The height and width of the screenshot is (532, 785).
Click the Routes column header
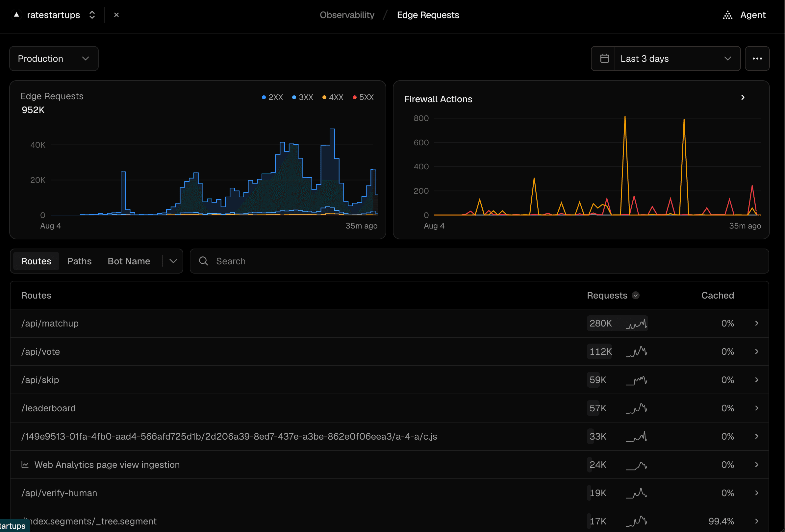pyautogui.click(x=36, y=295)
